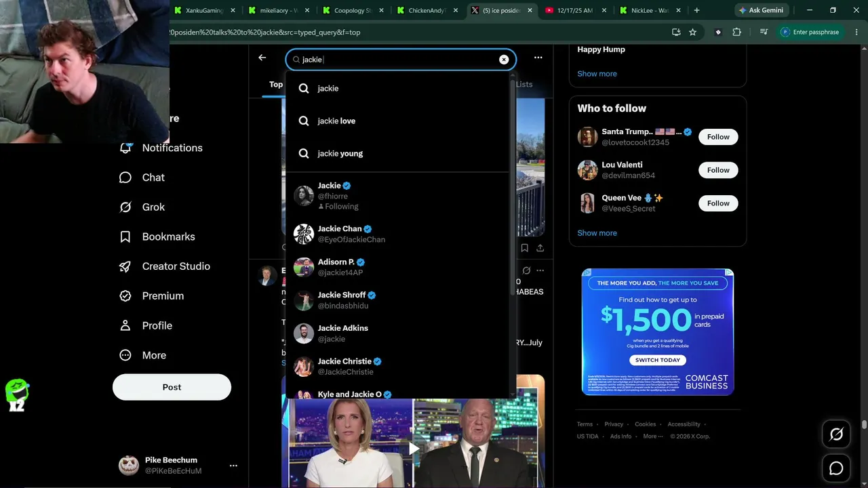Open the second post's three-dot menu
This screenshot has width=868, height=488.
pyautogui.click(x=540, y=270)
